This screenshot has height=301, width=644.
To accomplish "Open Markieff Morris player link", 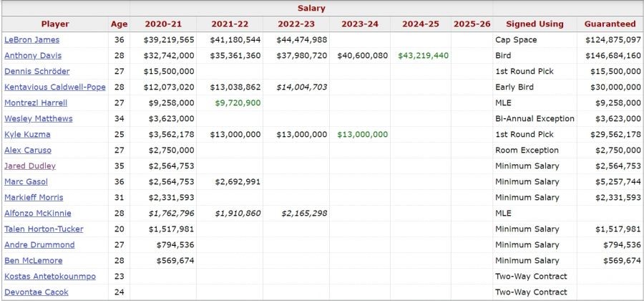I will click(x=34, y=197).
